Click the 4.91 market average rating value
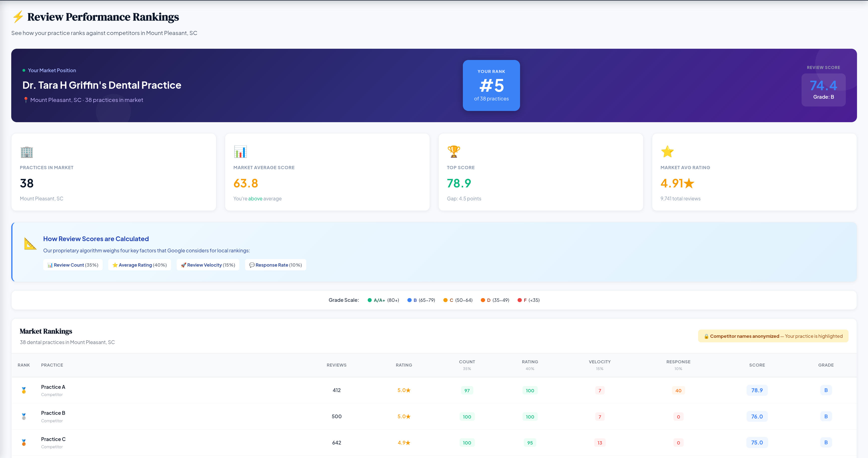The height and width of the screenshot is (458, 868). point(677,183)
